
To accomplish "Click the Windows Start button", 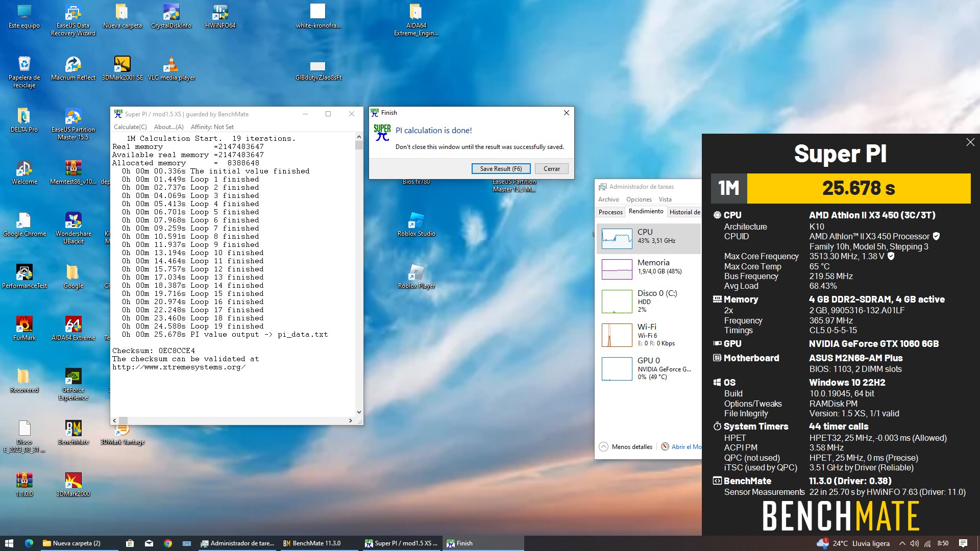I will point(9,543).
